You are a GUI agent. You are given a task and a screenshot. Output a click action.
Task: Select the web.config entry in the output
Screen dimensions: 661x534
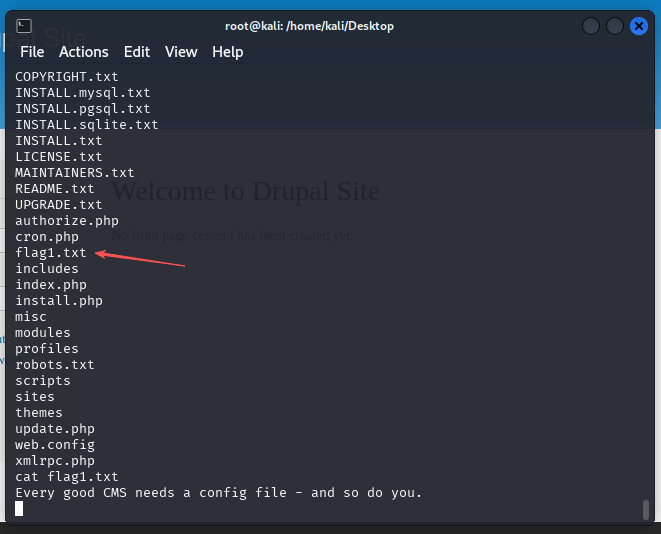(x=55, y=445)
